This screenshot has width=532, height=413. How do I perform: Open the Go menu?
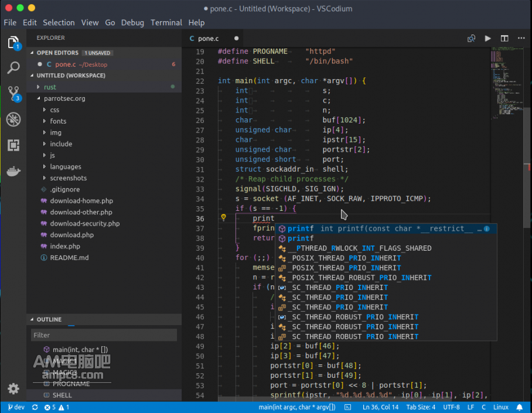(x=110, y=22)
